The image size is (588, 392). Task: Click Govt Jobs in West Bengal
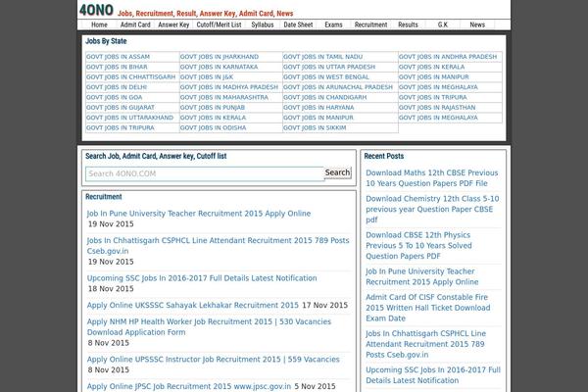point(326,76)
